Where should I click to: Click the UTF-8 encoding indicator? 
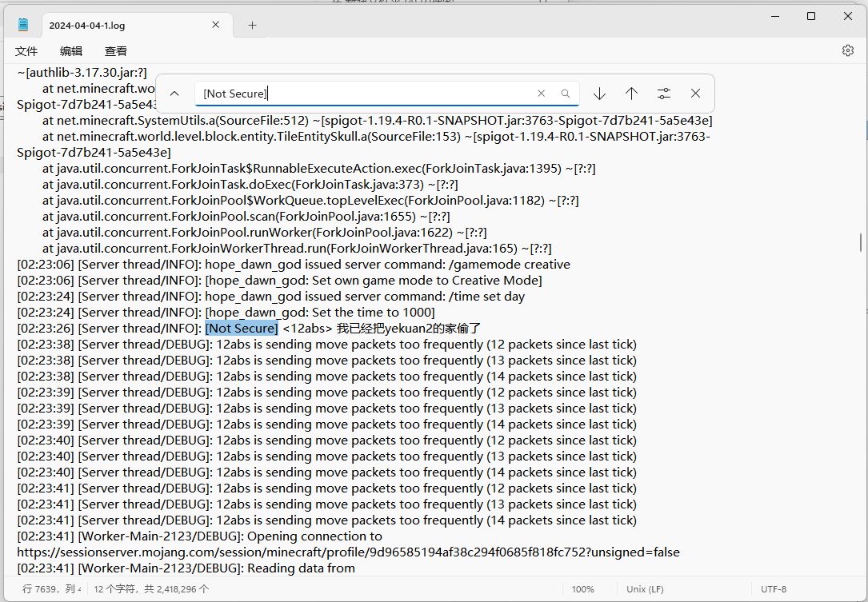pyautogui.click(x=774, y=589)
